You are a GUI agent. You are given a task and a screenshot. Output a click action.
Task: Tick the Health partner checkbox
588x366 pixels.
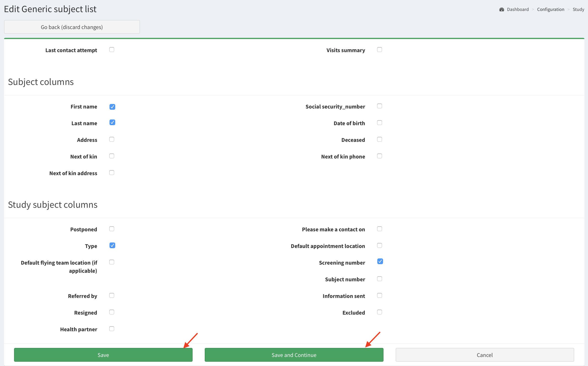point(112,329)
